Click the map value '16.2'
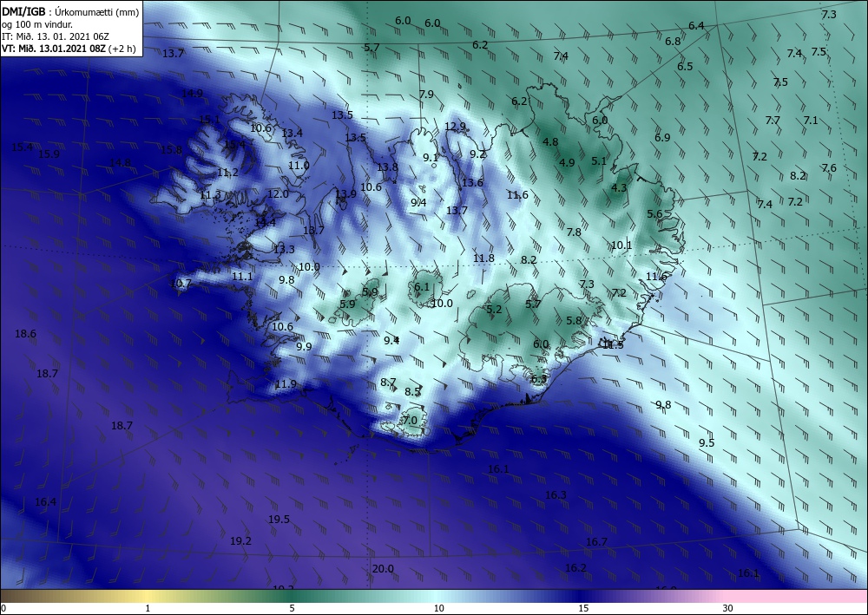This screenshot has height=615, width=868. [575, 567]
